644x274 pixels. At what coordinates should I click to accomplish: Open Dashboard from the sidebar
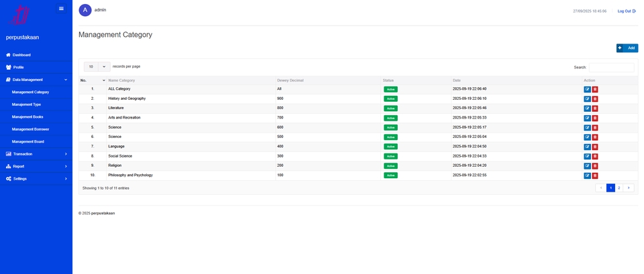[x=21, y=55]
